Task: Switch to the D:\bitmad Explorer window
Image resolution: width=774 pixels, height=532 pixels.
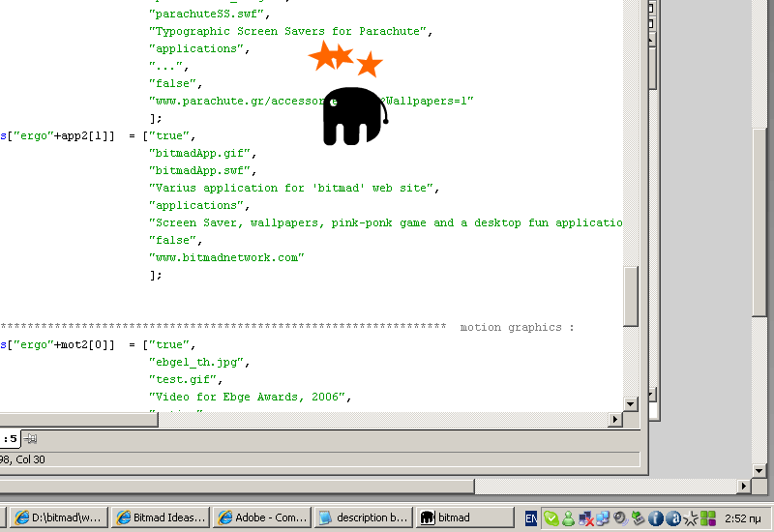Action: pyautogui.click(x=57, y=517)
